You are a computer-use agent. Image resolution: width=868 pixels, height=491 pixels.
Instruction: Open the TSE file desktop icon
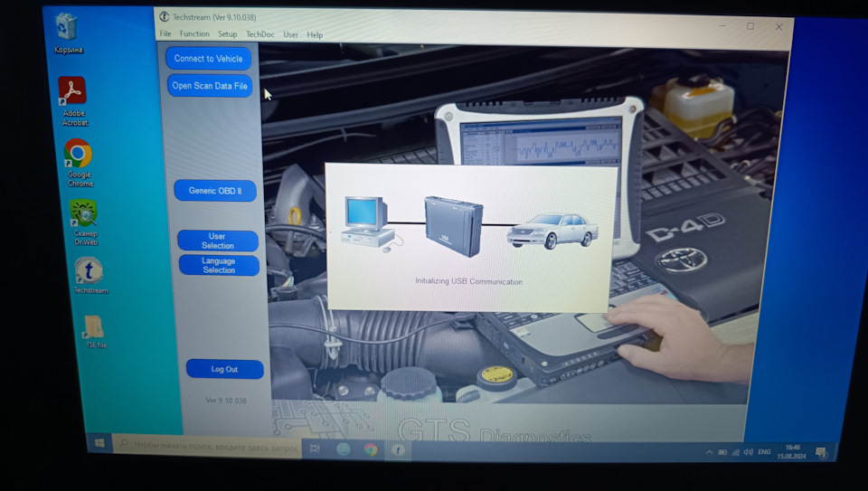tap(95, 331)
